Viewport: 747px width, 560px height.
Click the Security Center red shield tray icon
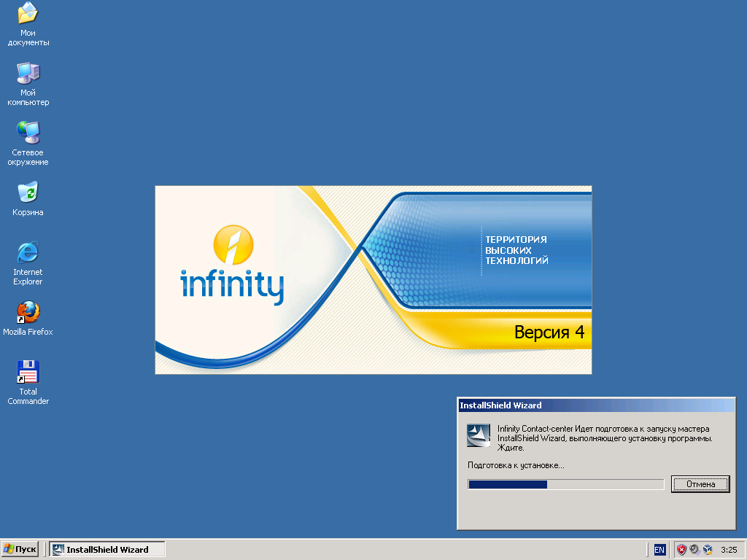682,550
